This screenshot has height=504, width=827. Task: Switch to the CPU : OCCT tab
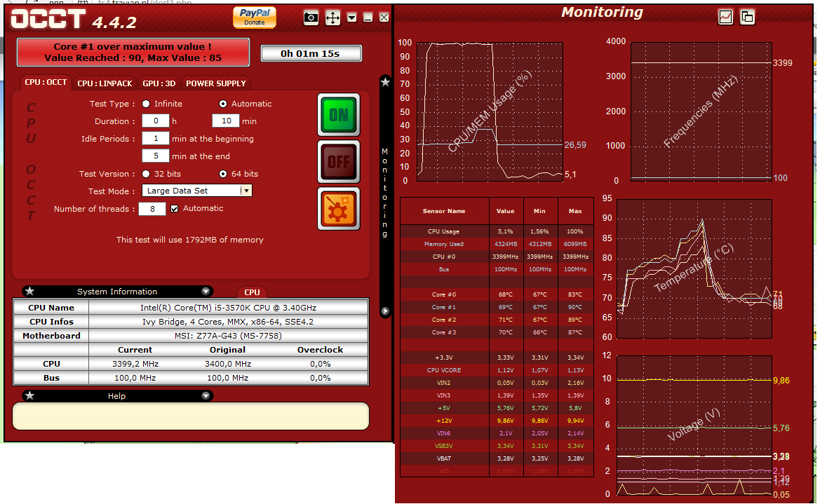click(46, 82)
